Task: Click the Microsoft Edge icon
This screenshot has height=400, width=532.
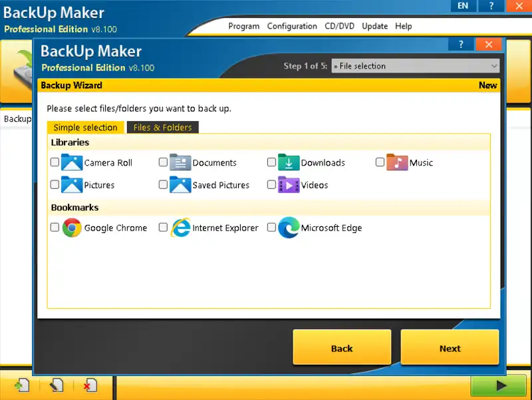Action: point(289,228)
